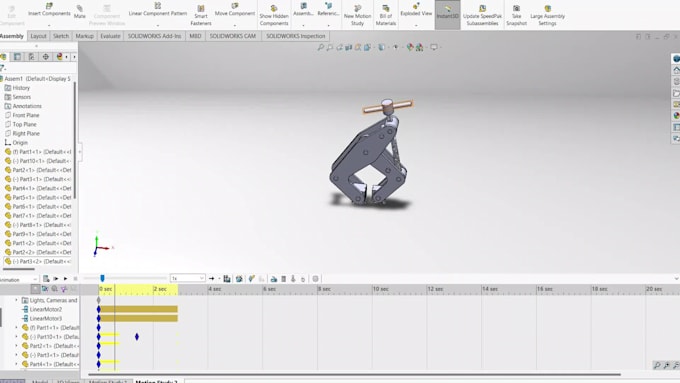
Task: Click Update SpeedPak Subassemblies
Action: [x=482, y=16]
